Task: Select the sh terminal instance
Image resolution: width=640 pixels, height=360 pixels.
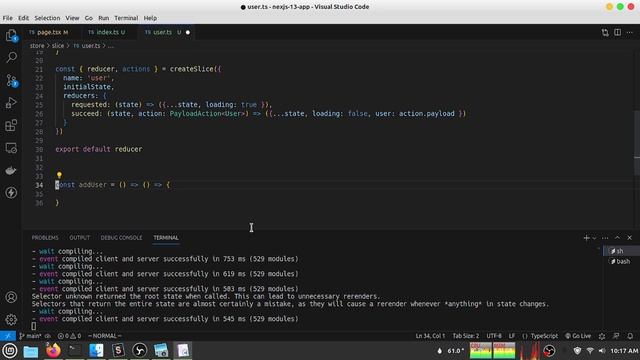Action: coord(621,251)
